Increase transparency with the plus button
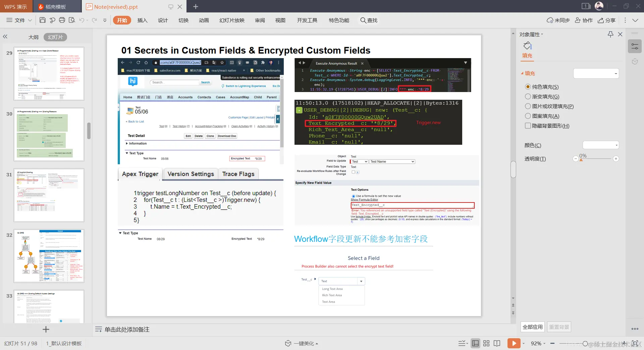The image size is (644, 350). coord(616,159)
